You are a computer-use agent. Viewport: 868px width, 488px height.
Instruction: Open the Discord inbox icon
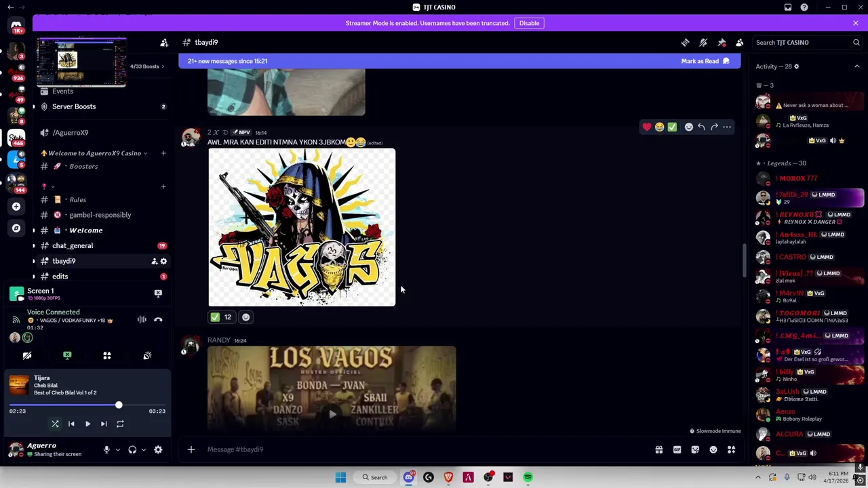coord(788,7)
